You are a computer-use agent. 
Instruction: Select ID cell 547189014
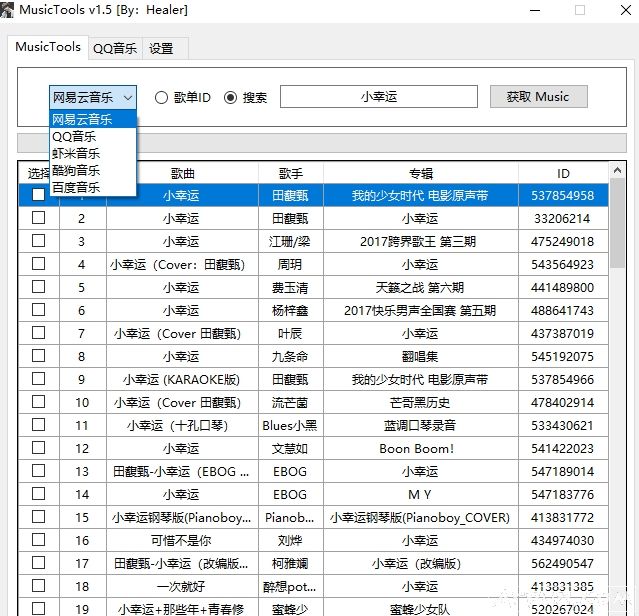click(x=562, y=471)
